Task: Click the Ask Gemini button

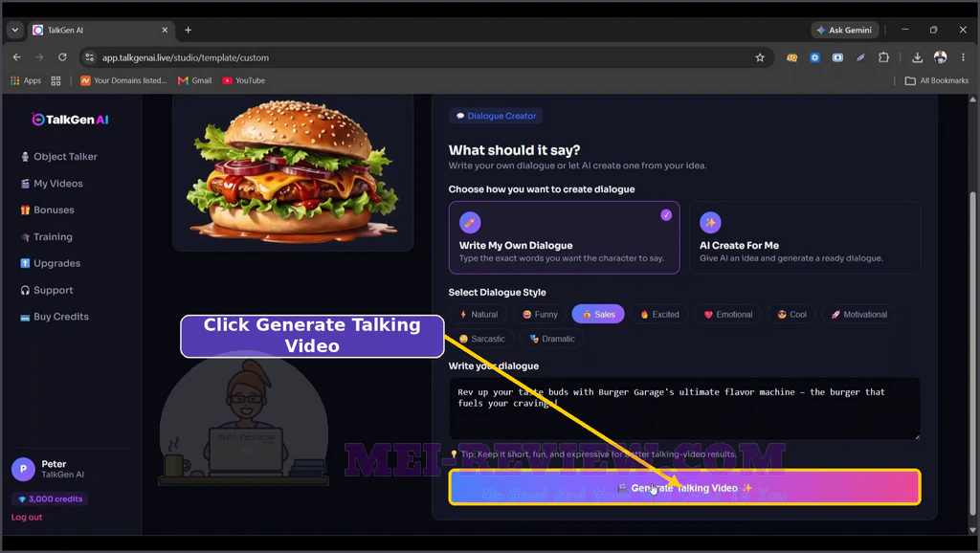Action: pos(845,30)
